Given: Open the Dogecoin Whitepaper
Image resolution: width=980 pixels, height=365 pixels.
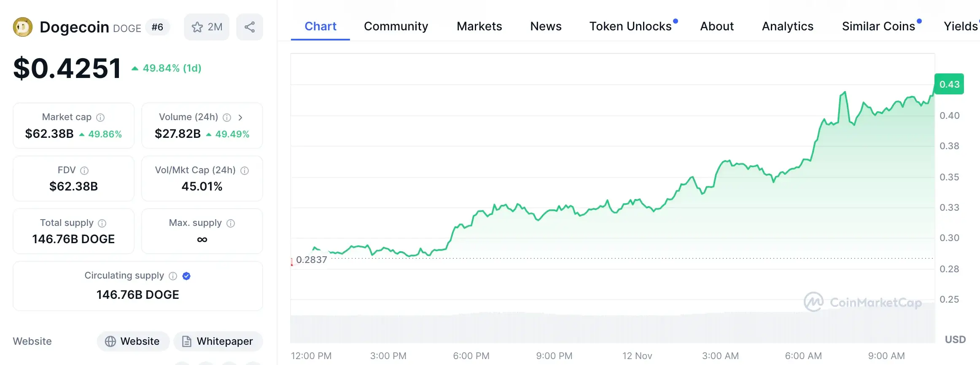Looking at the screenshot, I should [218, 341].
